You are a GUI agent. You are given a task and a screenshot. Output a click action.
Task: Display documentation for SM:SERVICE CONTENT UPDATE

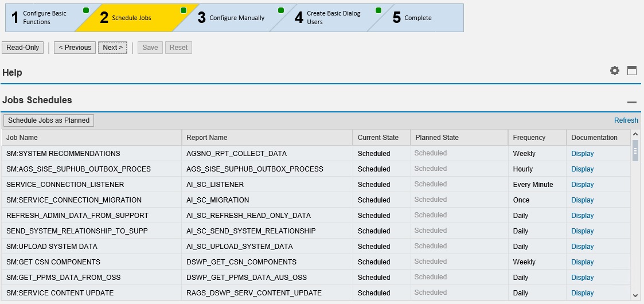click(583, 293)
